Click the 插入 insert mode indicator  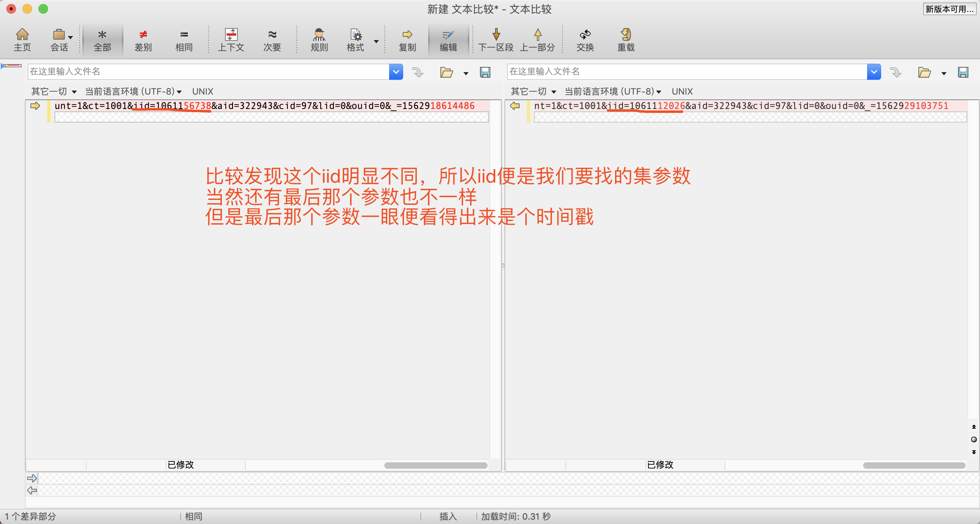[448, 516]
